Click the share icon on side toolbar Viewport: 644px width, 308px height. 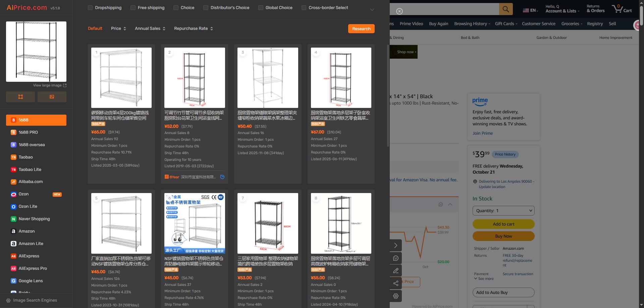click(396, 283)
